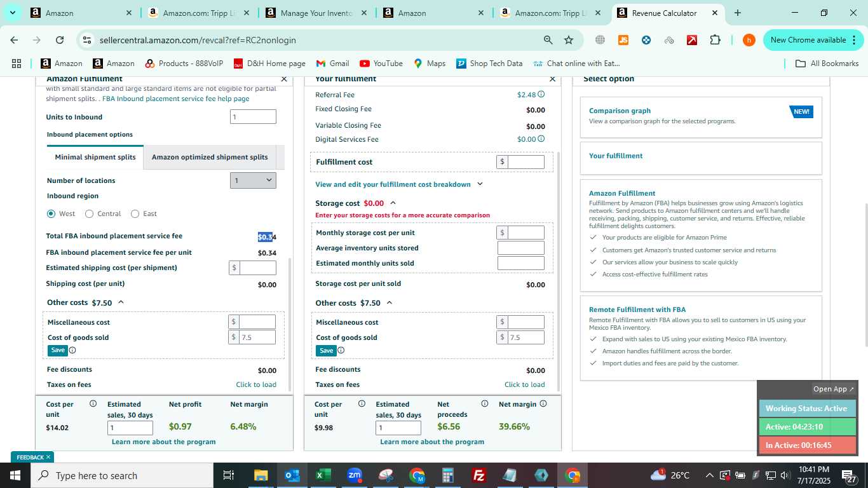Show hidden system tray icons
The image size is (868, 488).
pos(709,475)
